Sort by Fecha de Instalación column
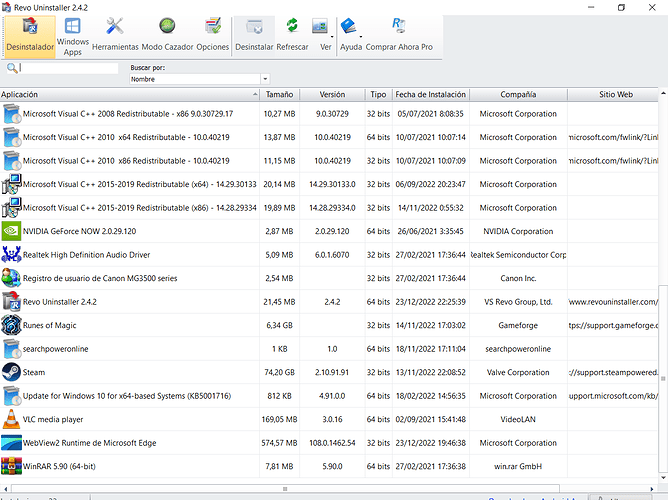668x500 pixels. (431, 95)
